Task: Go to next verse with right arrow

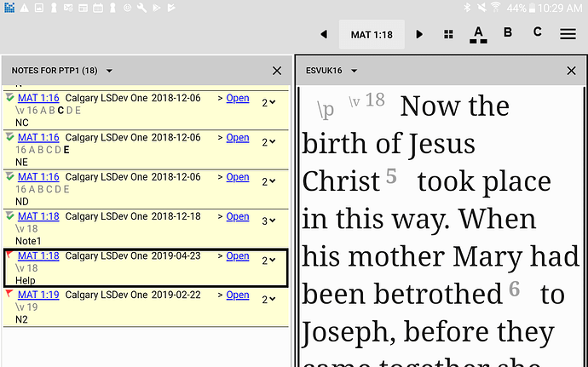Action: (419, 35)
